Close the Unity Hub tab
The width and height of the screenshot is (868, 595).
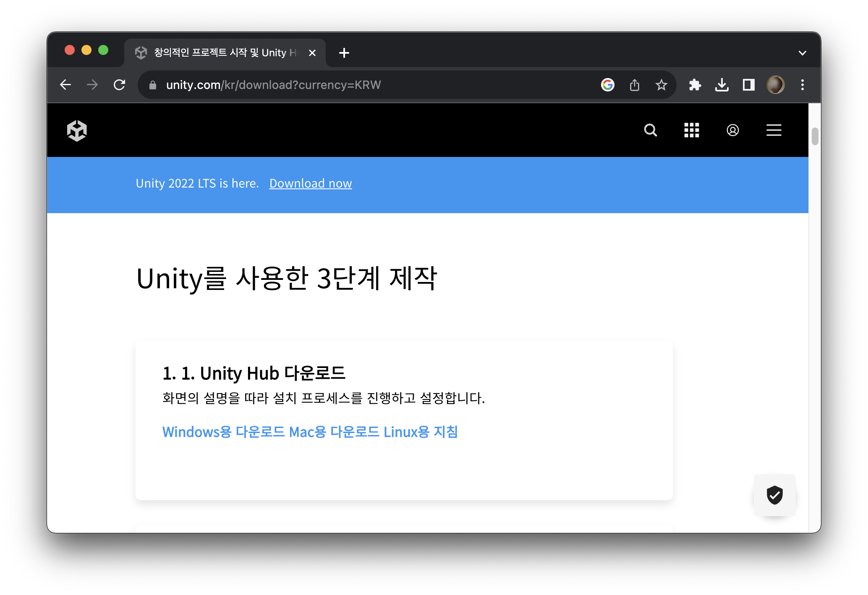pos(312,53)
